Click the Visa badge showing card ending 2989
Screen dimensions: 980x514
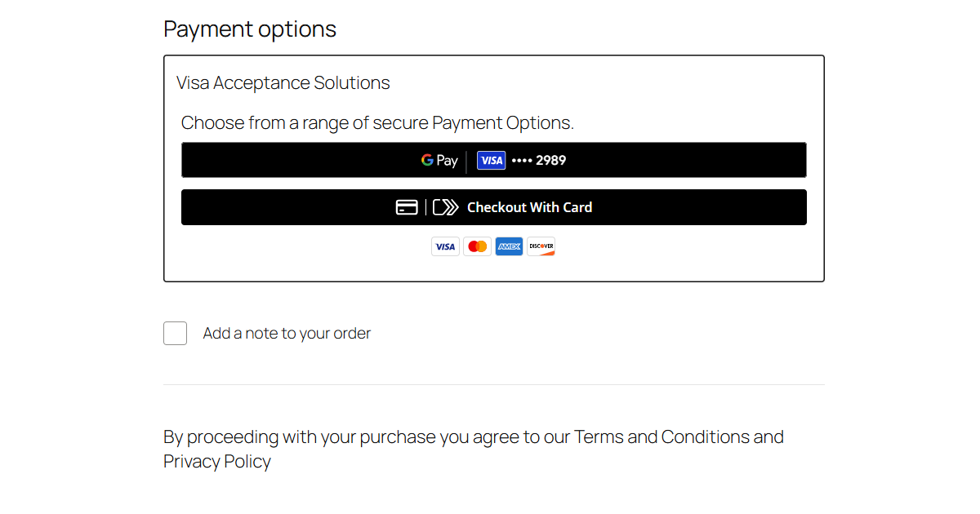click(x=491, y=160)
